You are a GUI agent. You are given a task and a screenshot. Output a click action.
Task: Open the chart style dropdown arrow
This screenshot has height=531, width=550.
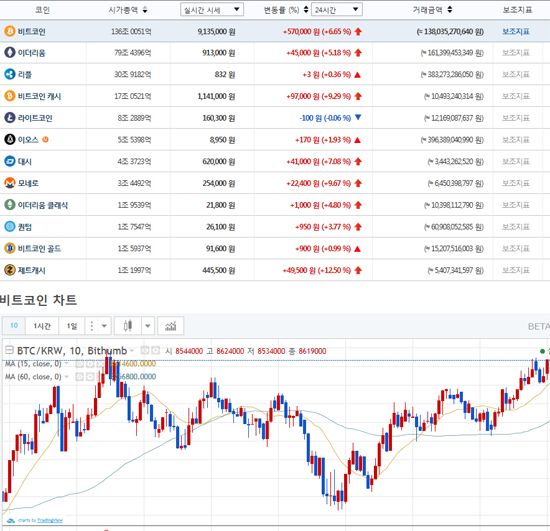point(148,326)
